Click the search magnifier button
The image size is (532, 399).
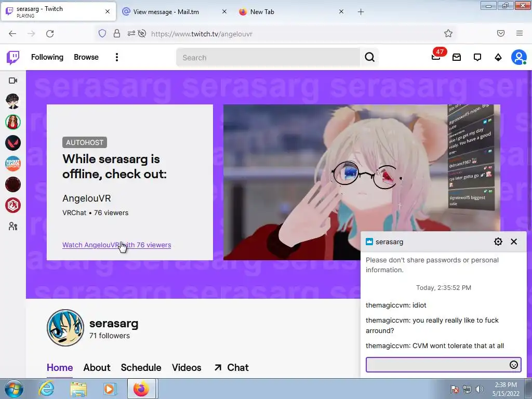pyautogui.click(x=370, y=57)
